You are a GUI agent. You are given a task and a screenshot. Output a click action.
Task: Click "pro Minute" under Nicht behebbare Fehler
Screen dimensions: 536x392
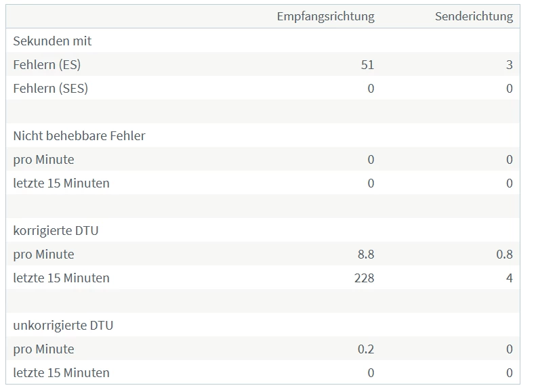point(43,160)
